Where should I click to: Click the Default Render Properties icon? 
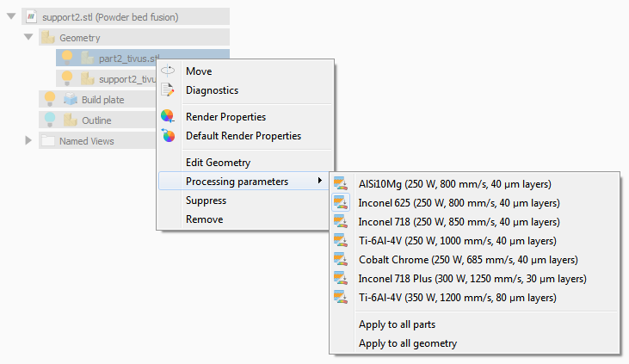point(168,136)
